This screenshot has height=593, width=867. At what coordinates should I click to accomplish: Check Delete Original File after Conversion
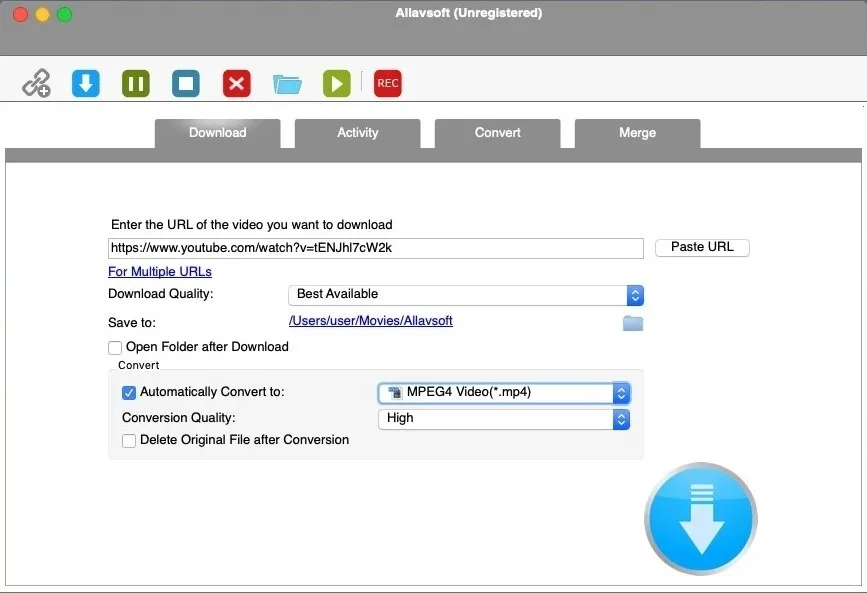tap(128, 439)
